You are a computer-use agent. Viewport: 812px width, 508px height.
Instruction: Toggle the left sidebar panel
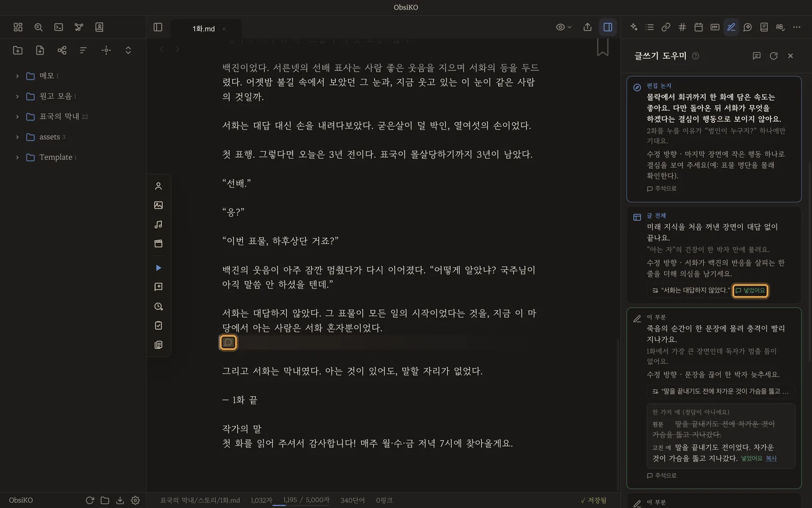coord(158,27)
